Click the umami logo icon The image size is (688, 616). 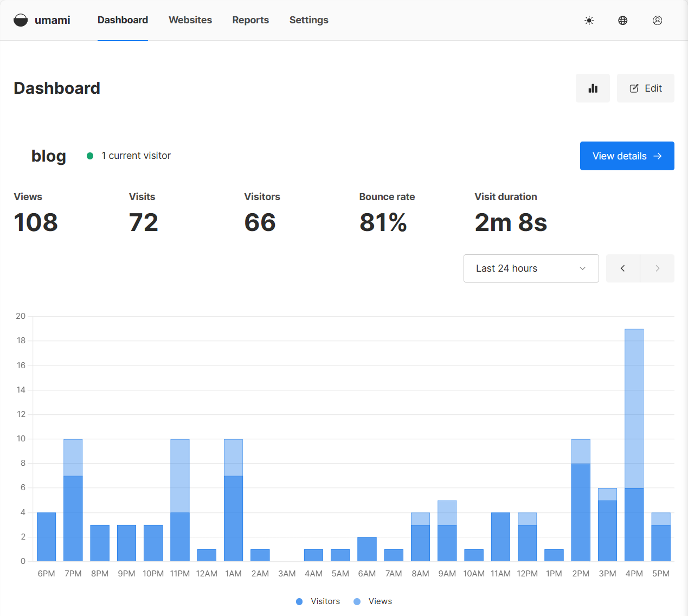pos(21,20)
